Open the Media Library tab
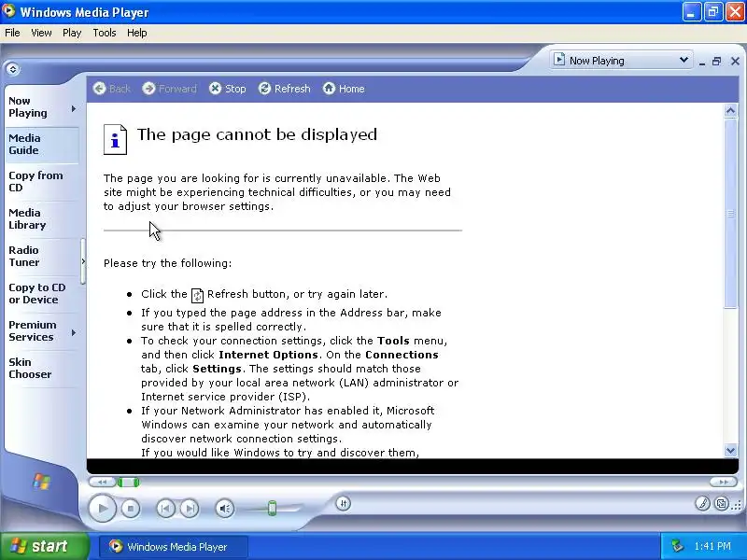 42,219
